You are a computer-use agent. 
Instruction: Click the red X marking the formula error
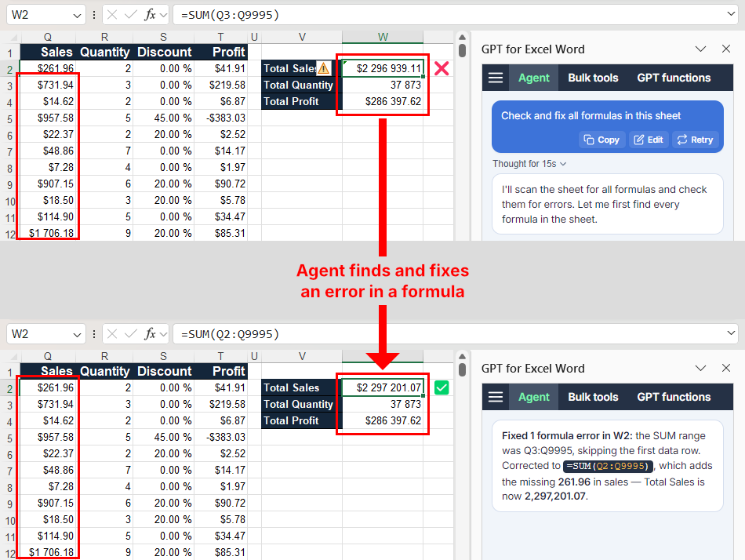[x=442, y=68]
